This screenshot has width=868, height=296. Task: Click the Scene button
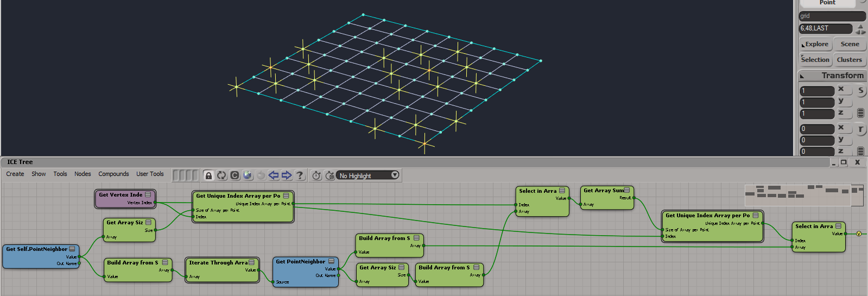tap(850, 45)
